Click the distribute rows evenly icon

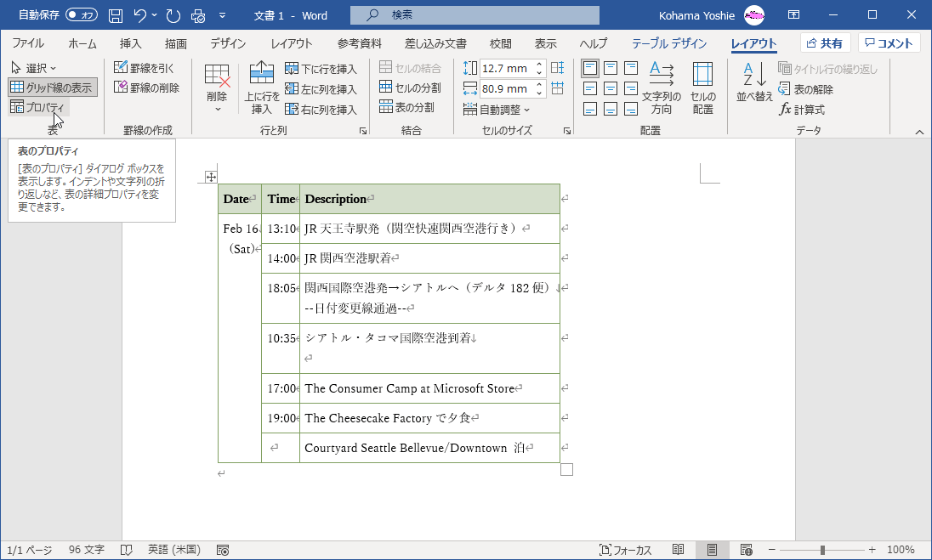558,68
